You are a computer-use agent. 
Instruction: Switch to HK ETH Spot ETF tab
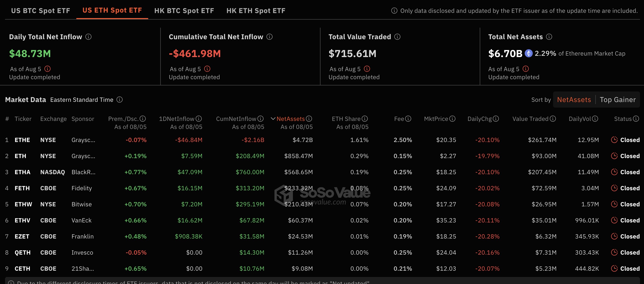click(256, 11)
